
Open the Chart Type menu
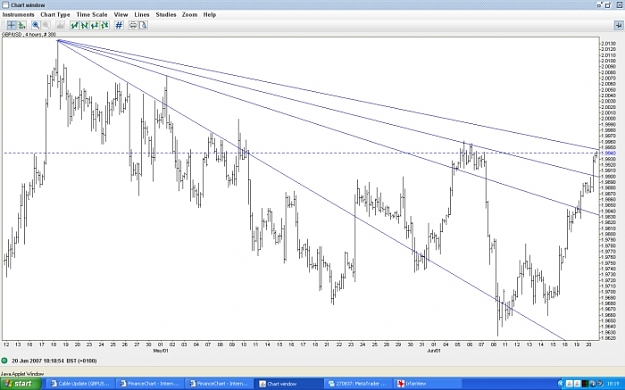[x=55, y=15]
